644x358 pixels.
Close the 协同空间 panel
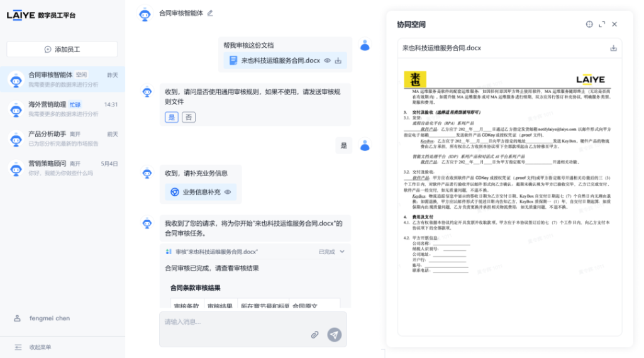614,25
